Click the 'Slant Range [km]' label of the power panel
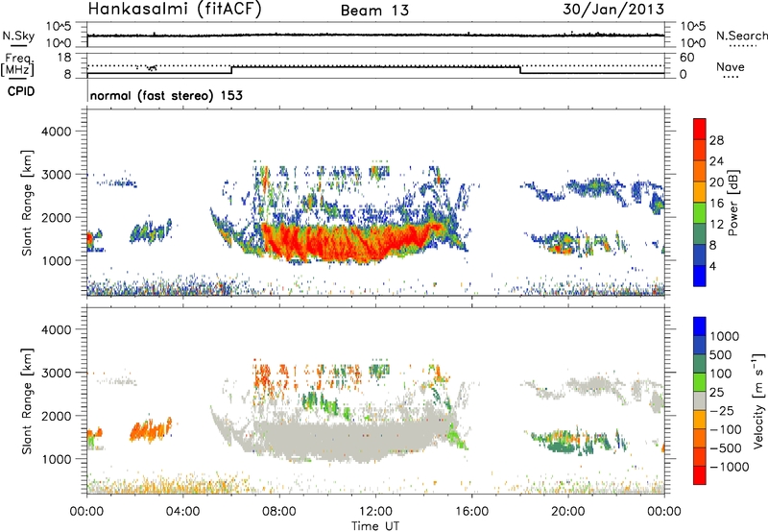The image size is (768, 532). point(27,203)
